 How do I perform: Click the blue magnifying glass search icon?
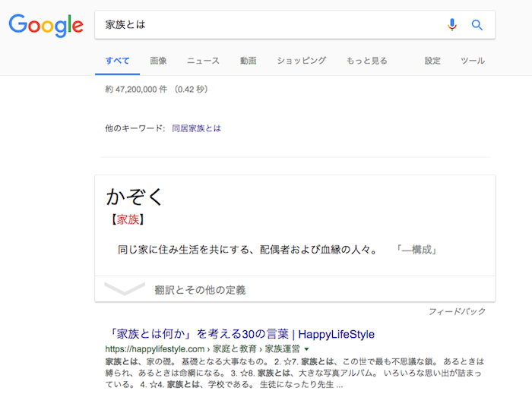pyautogui.click(x=477, y=25)
